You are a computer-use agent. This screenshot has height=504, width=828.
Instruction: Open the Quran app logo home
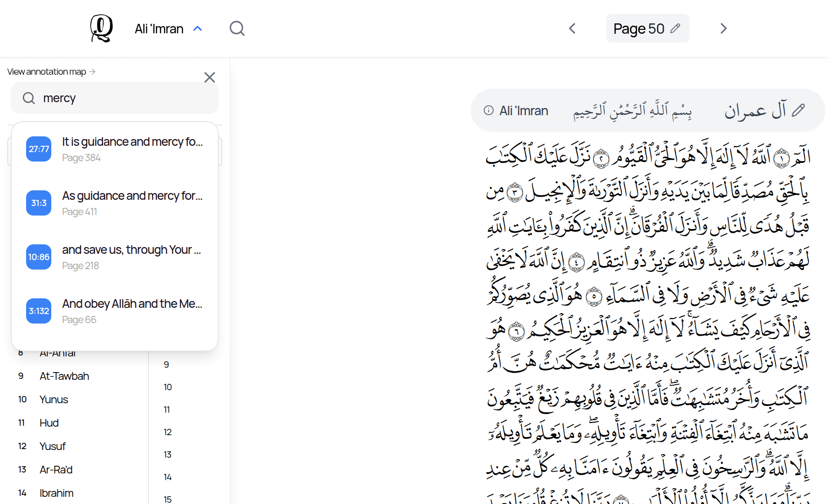[x=101, y=28]
